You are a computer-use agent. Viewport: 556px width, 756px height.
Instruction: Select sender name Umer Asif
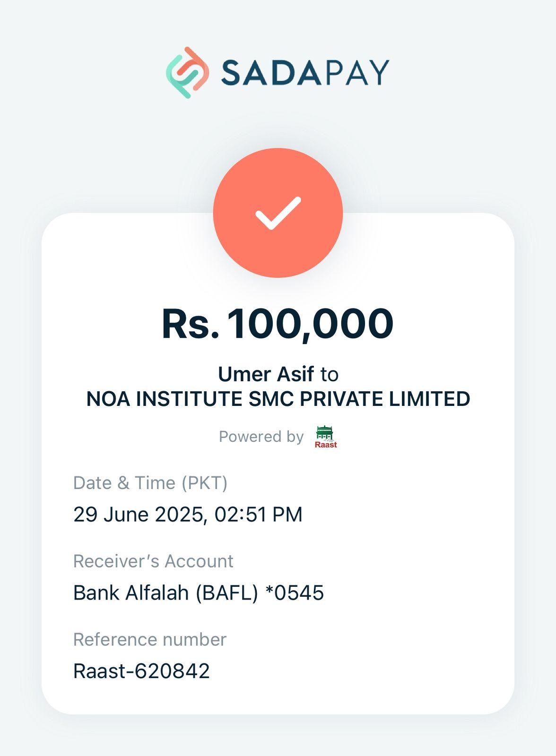266,374
